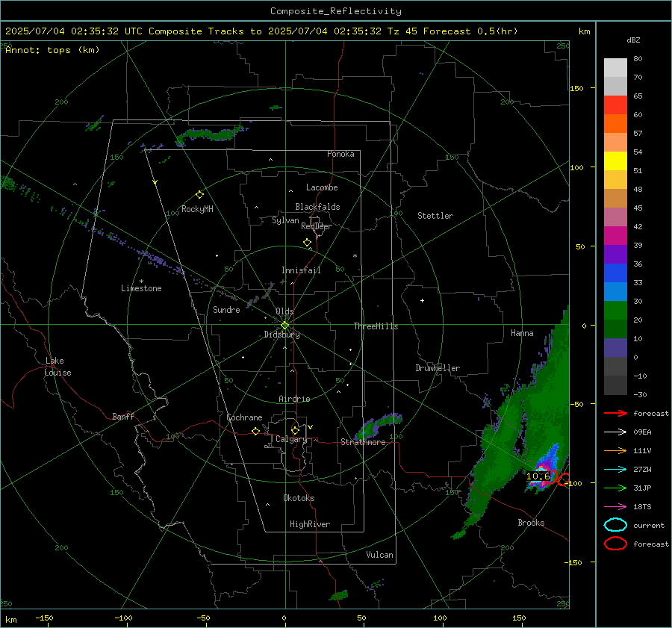Click the Airdrie town label
The width and height of the screenshot is (672, 628).
click(294, 399)
